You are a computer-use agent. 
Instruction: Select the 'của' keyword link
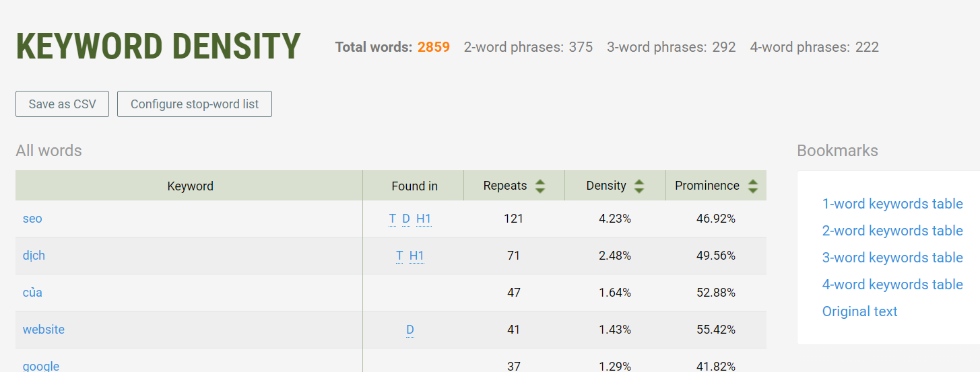pyautogui.click(x=32, y=293)
